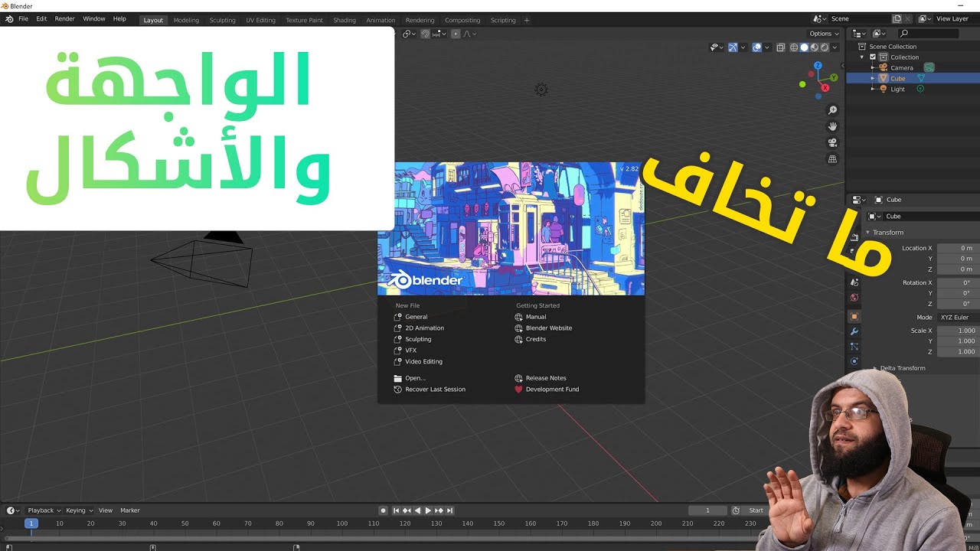Viewport: 980px width, 551px height.
Task: Open the File menu
Action: pos(23,19)
